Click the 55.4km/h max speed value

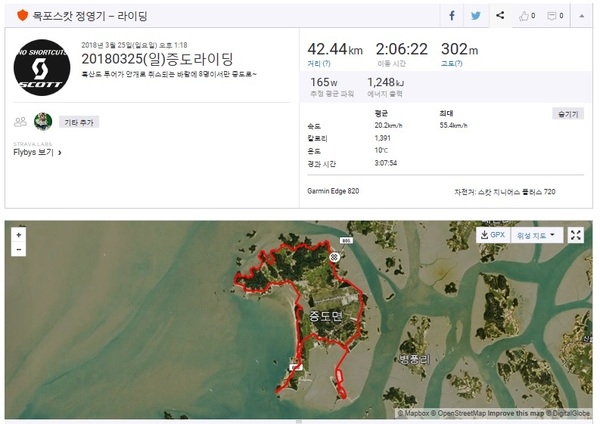click(453, 125)
